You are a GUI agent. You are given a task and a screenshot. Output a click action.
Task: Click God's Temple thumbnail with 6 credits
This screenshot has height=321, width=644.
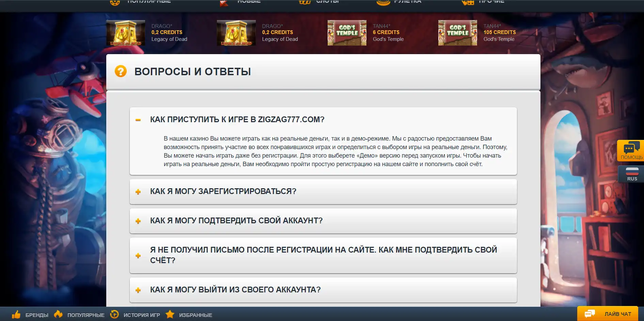347,33
